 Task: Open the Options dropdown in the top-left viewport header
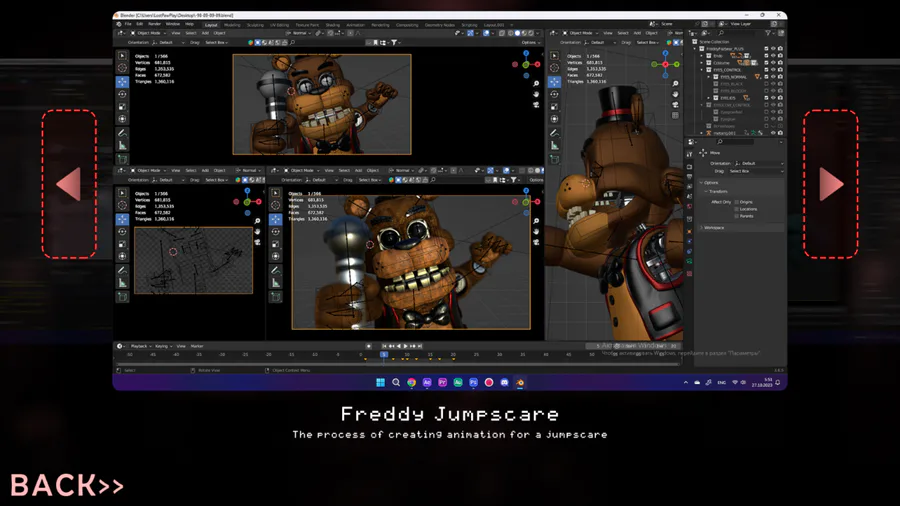532,42
